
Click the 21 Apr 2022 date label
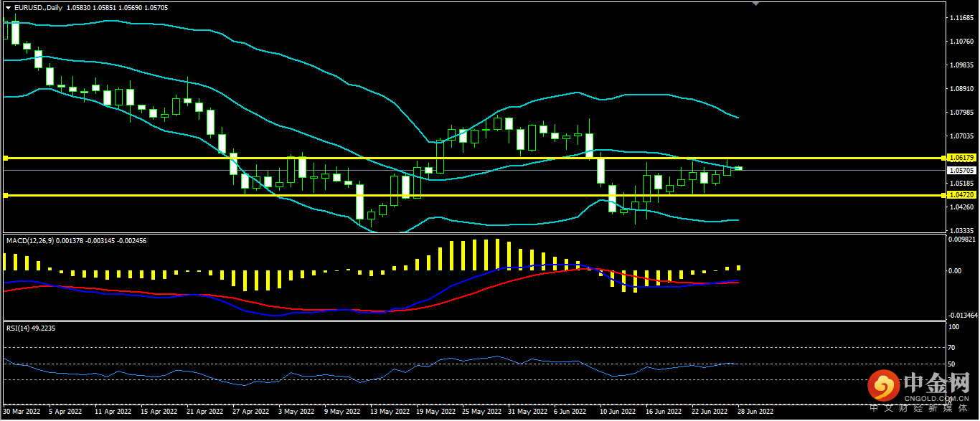pyautogui.click(x=204, y=412)
